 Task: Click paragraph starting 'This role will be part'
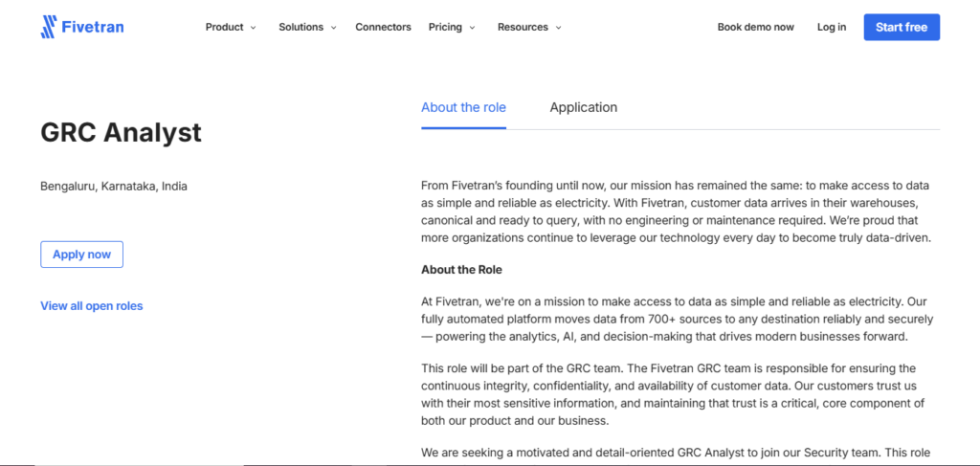pos(673,394)
